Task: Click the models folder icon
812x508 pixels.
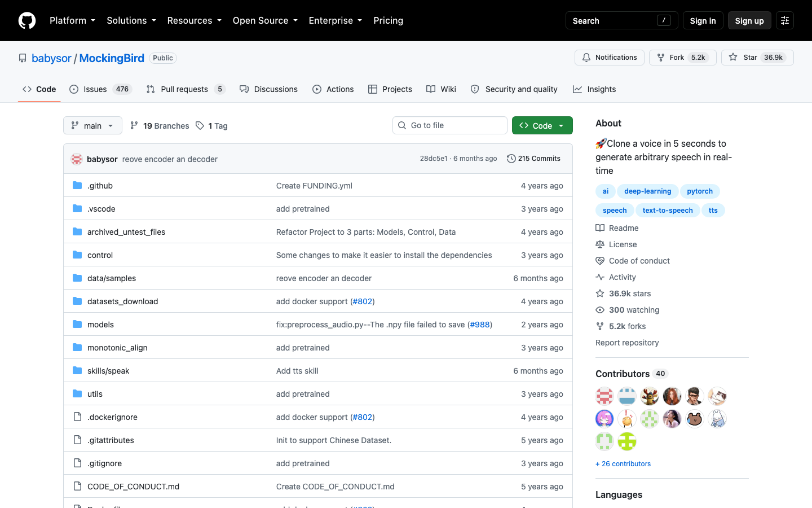Action: click(x=77, y=325)
